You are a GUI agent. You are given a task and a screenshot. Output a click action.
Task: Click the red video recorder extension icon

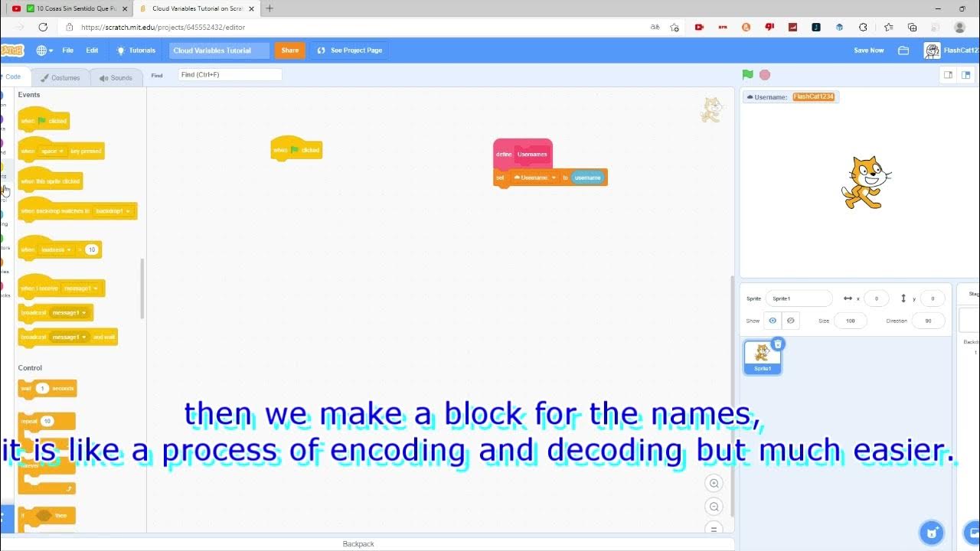click(x=699, y=27)
